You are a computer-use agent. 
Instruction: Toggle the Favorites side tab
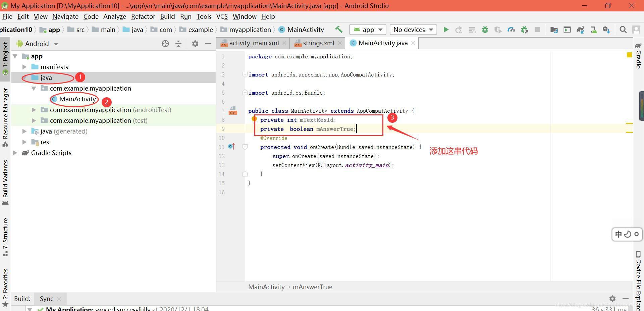click(5, 288)
